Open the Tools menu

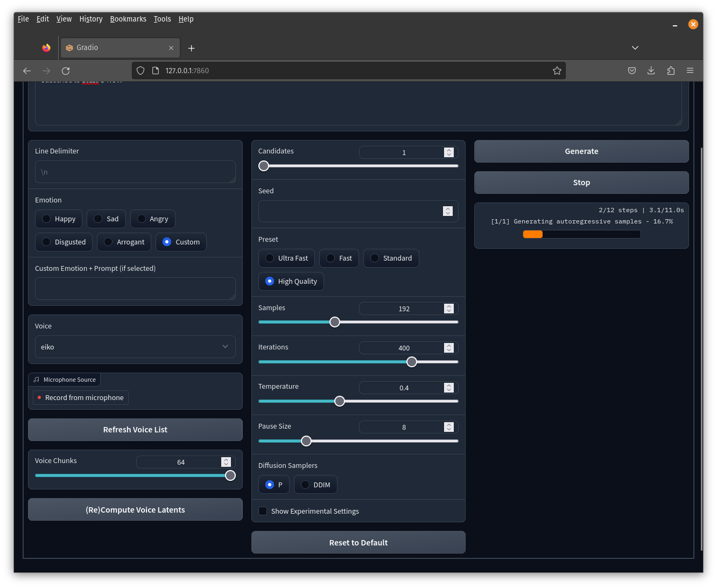coord(162,19)
